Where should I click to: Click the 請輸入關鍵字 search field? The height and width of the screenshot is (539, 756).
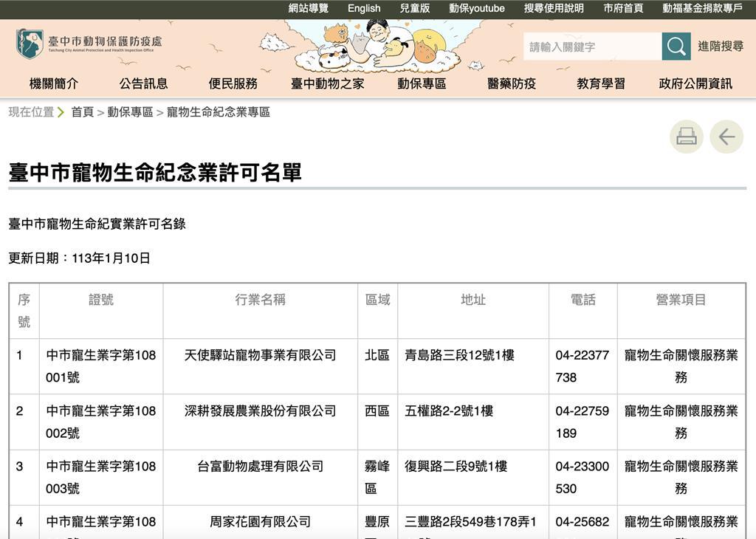click(x=593, y=47)
